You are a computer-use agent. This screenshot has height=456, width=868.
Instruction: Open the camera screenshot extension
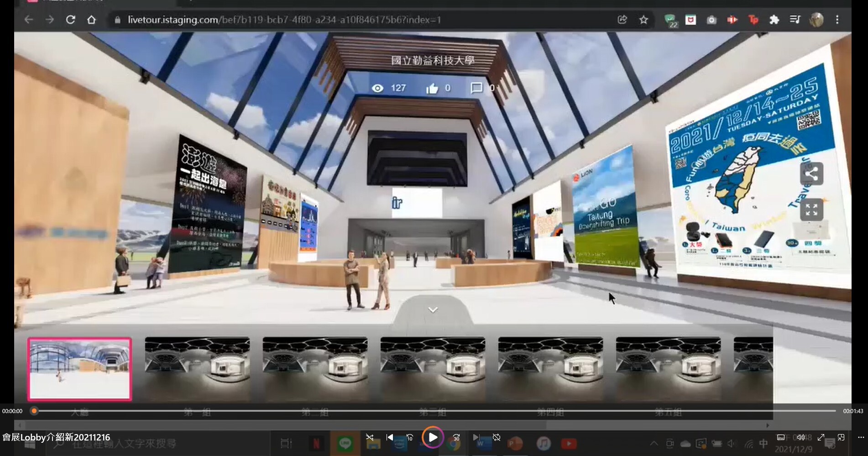(711, 20)
